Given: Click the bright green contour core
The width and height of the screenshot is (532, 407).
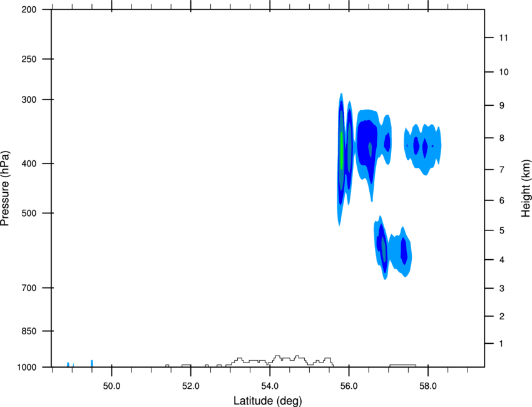Looking at the screenshot, I should coord(342,150).
